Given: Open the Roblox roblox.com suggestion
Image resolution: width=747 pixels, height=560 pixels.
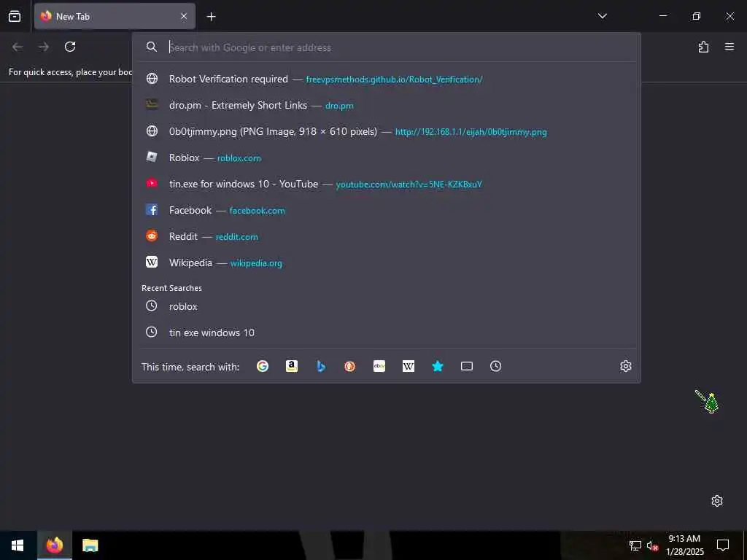Looking at the screenshot, I should coord(387,157).
